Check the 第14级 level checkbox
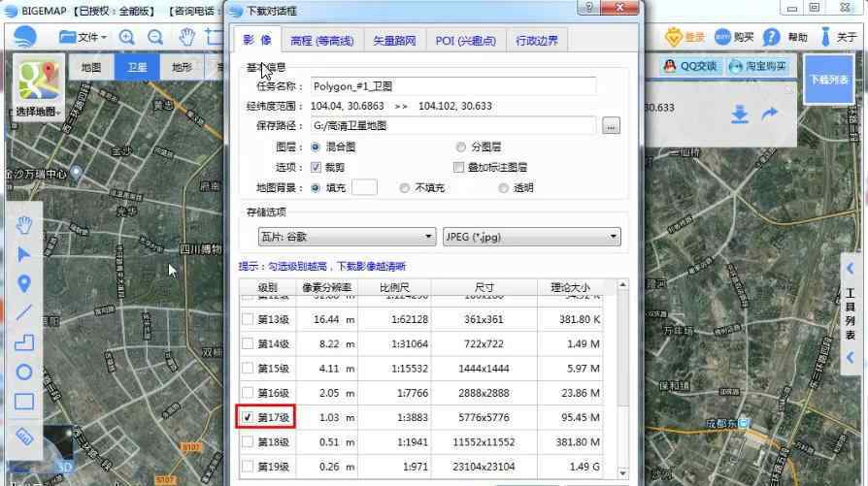 pyautogui.click(x=248, y=343)
